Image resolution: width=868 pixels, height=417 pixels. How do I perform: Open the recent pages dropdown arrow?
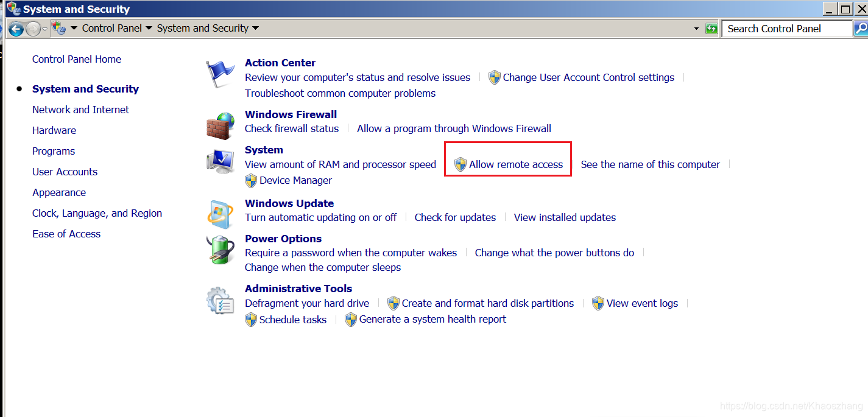[x=44, y=29]
